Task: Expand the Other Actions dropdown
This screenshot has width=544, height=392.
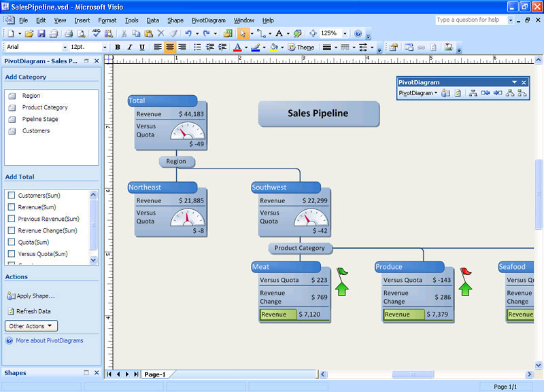Action: point(32,326)
